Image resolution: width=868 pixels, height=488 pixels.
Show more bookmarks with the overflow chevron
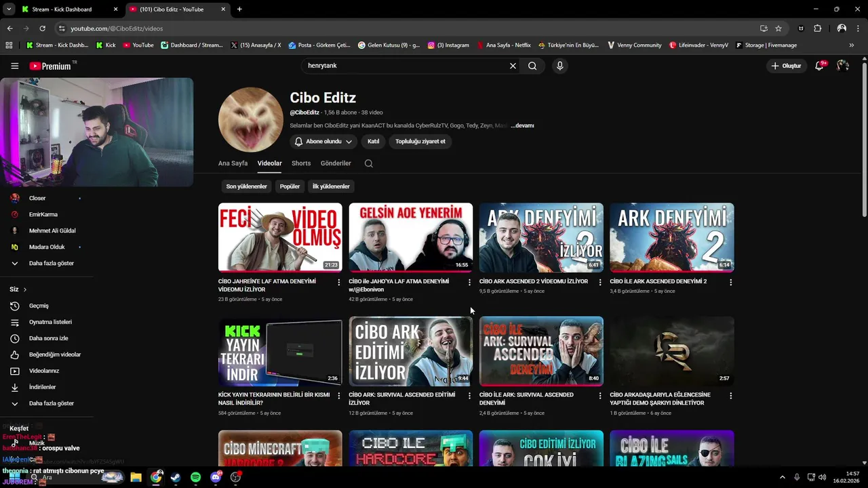click(x=851, y=45)
